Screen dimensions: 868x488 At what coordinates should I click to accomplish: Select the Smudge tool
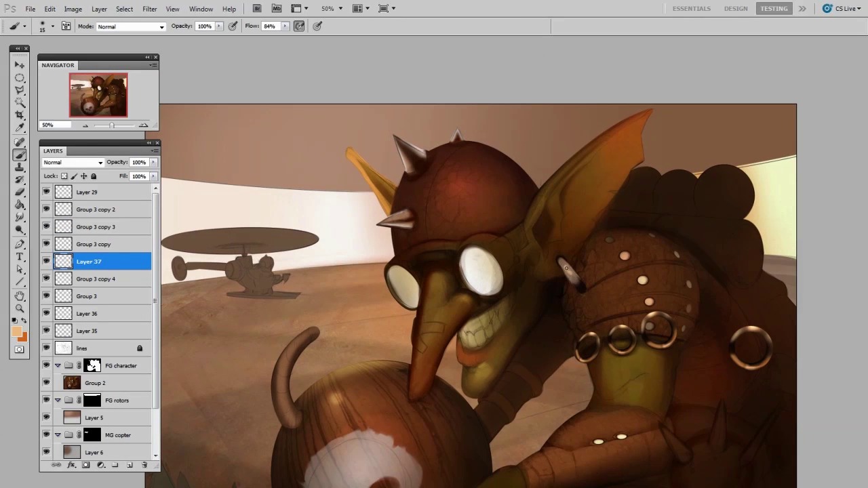click(20, 217)
